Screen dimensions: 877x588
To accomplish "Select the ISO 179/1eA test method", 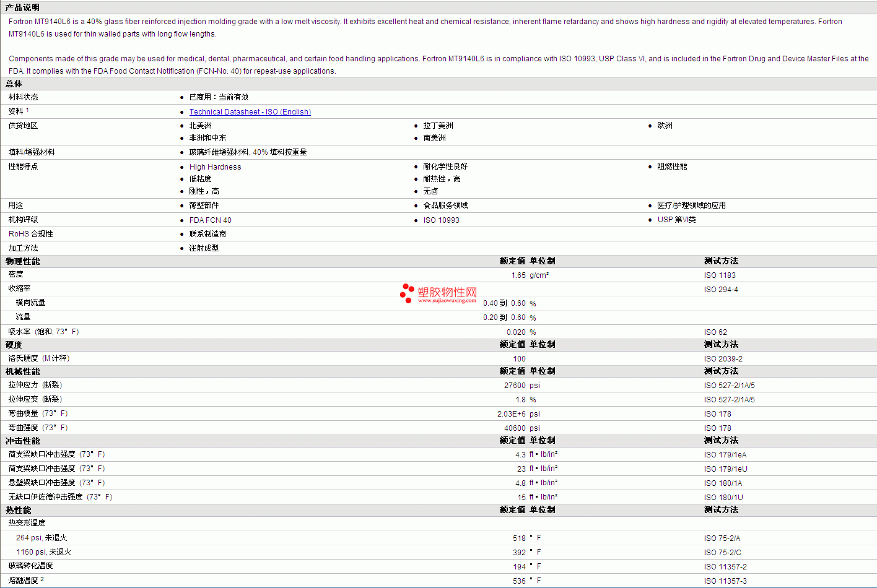I will 725,455.
